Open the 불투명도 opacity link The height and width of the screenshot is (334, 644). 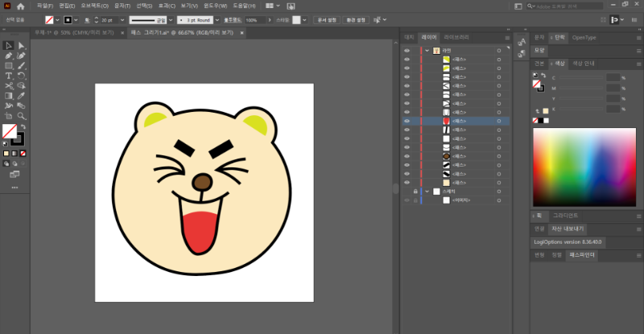(233, 20)
